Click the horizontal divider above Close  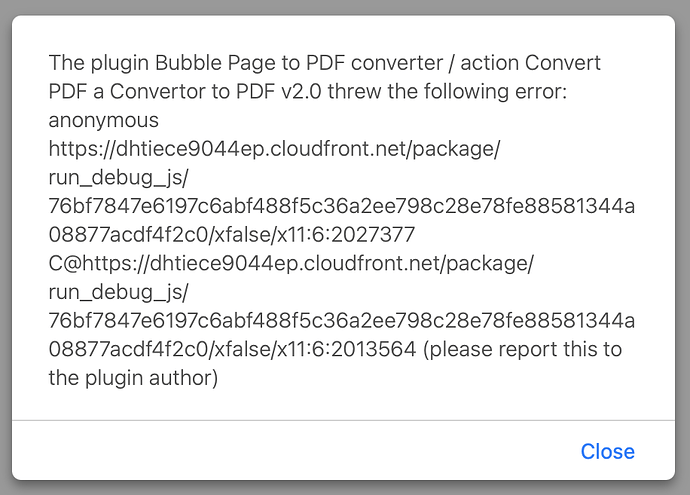pyautogui.click(x=345, y=421)
